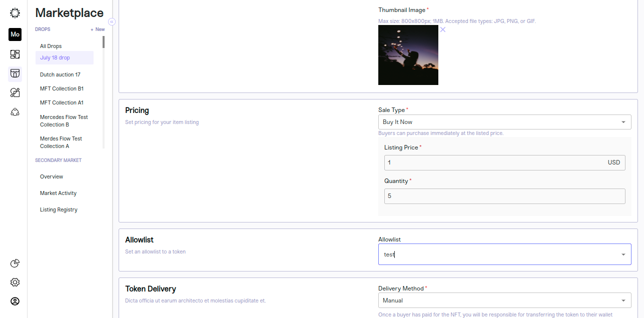This screenshot has height=318, width=644.
Task: Remove the thumbnail image with the X
Action: (x=443, y=29)
